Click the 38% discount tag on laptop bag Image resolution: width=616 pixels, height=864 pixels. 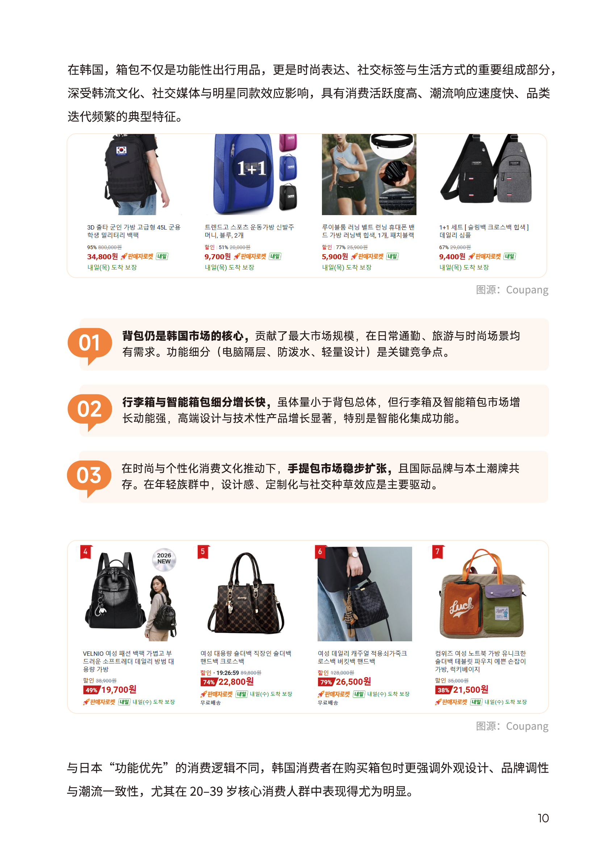click(x=444, y=690)
